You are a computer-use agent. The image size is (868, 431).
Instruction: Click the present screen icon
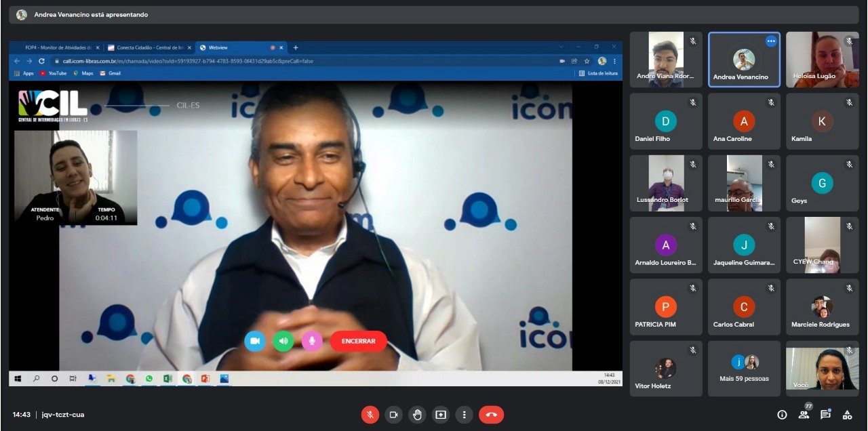441,415
